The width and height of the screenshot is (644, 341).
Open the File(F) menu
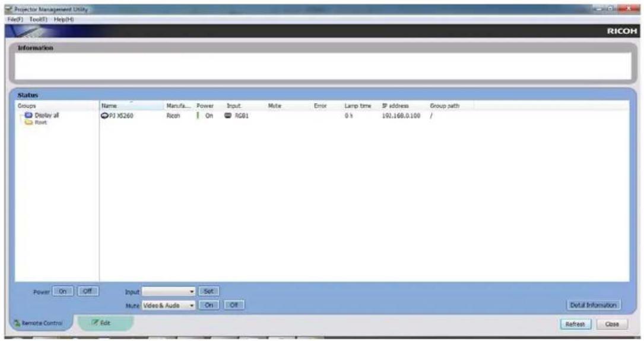(15, 20)
